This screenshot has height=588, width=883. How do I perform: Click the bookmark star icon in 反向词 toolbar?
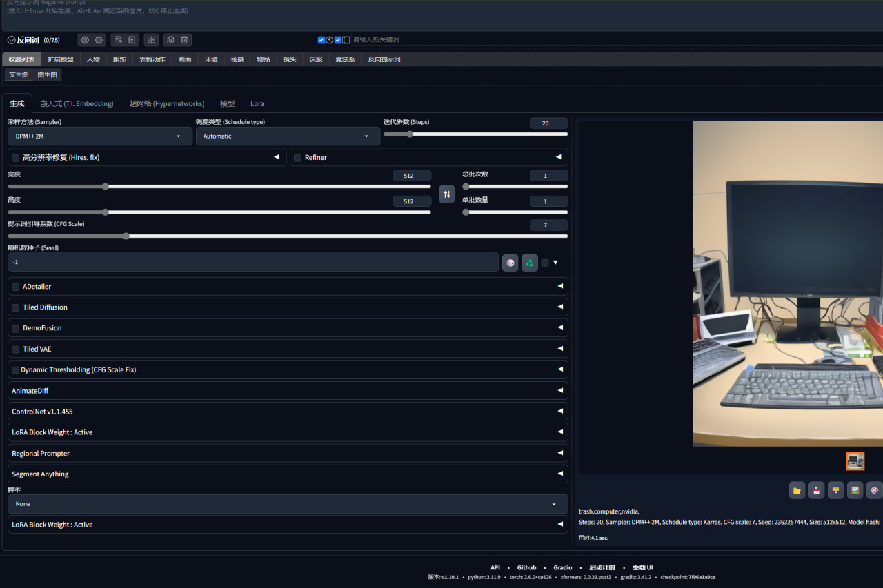click(132, 40)
